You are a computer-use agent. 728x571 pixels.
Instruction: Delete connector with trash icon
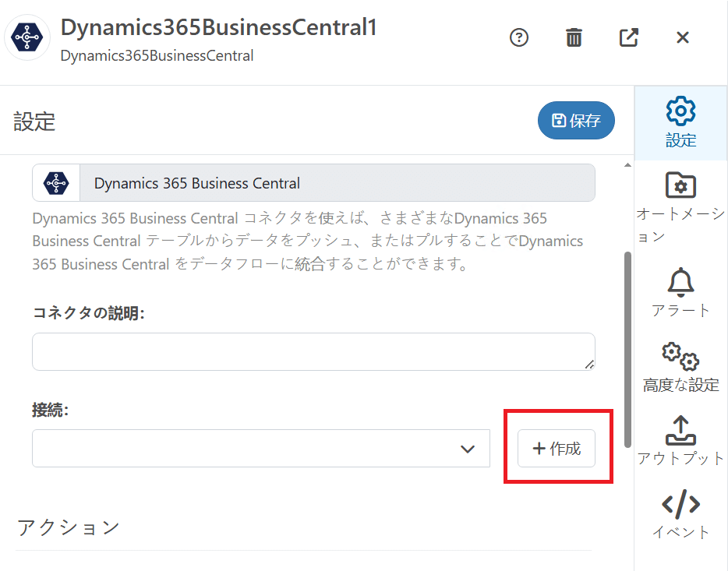tap(574, 37)
